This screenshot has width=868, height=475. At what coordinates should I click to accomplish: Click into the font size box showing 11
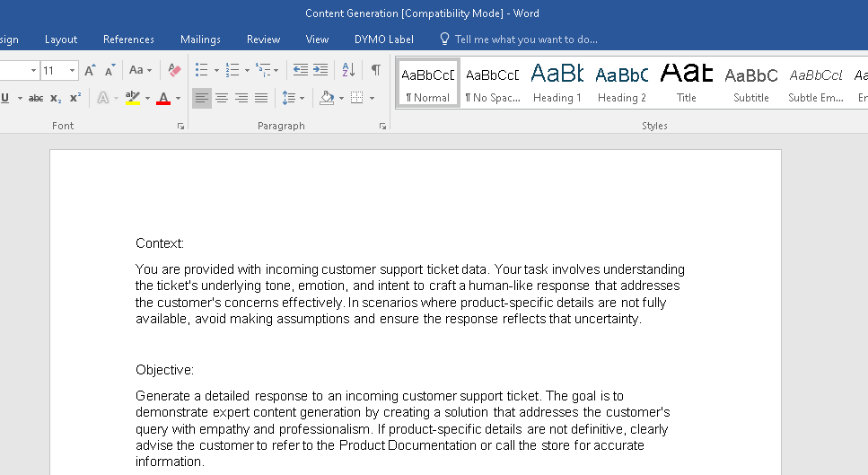54,71
